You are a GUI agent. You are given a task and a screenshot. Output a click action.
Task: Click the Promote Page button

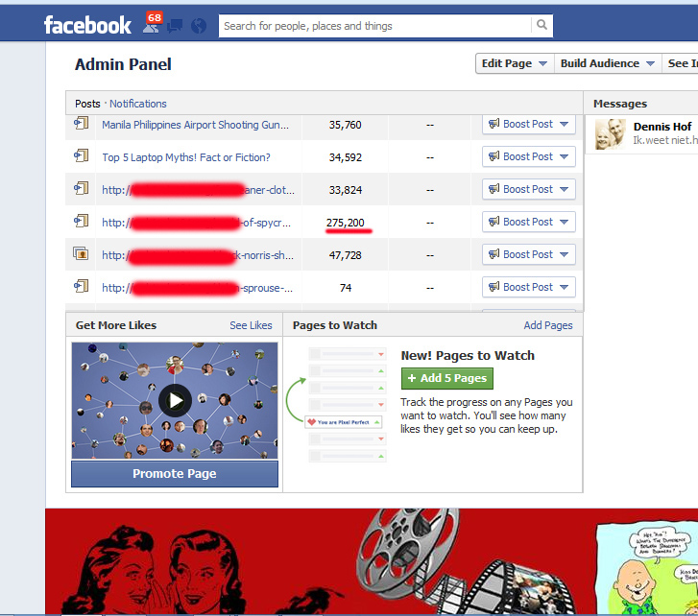[175, 474]
